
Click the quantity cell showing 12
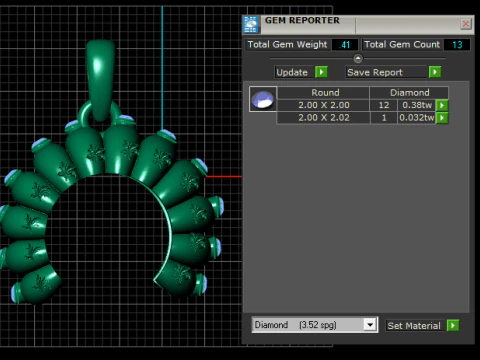click(x=384, y=105)
